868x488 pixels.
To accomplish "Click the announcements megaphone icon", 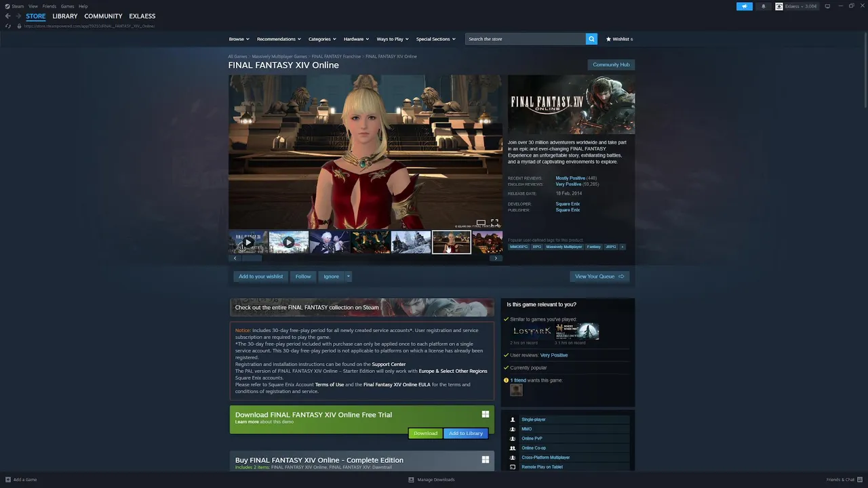I will 744,6.
